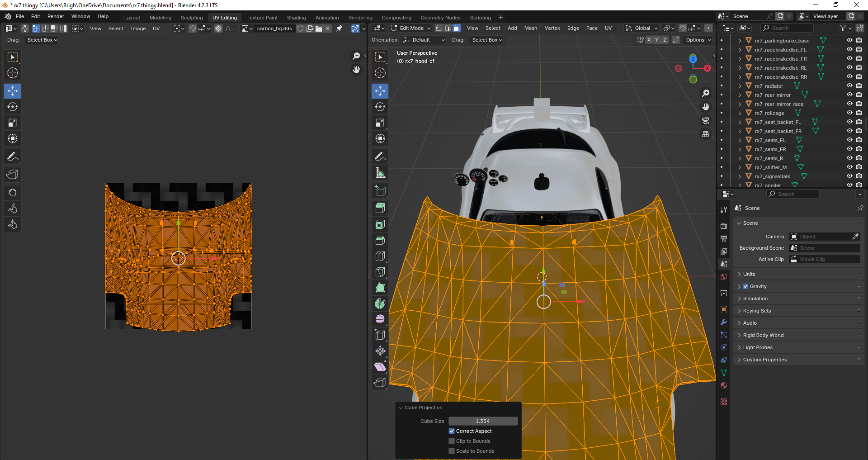868x460 pixels.
Task: Switch to orthographic view grid icon
Action: pos(706,134)
